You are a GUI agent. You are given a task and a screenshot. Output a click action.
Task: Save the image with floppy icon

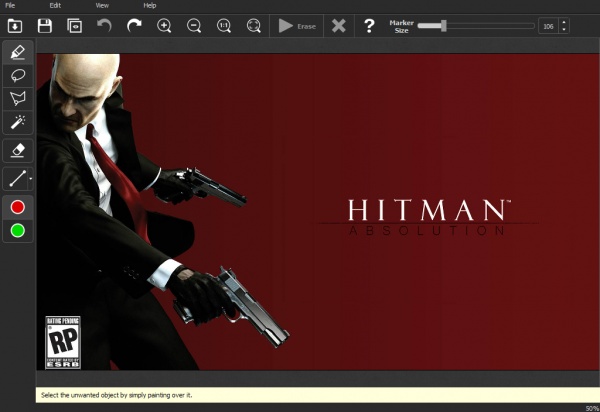(x=45, y=26)
